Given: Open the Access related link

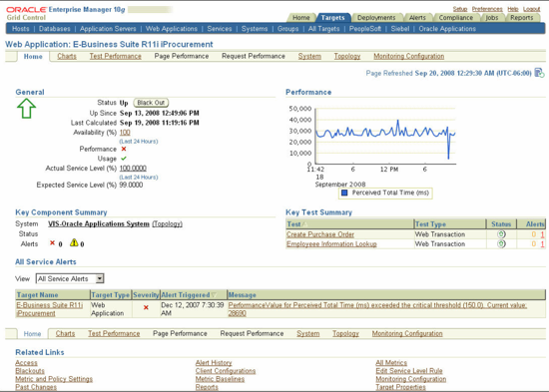Looking at the screenshot, I should point(26,363).
